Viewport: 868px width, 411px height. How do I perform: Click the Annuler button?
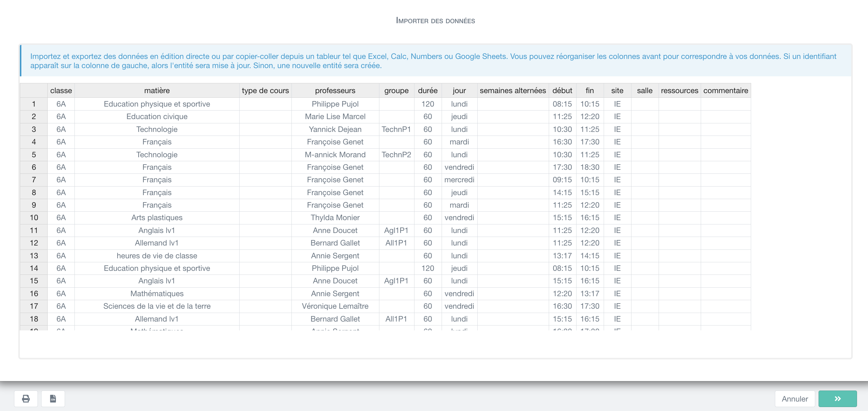point(795,398)
